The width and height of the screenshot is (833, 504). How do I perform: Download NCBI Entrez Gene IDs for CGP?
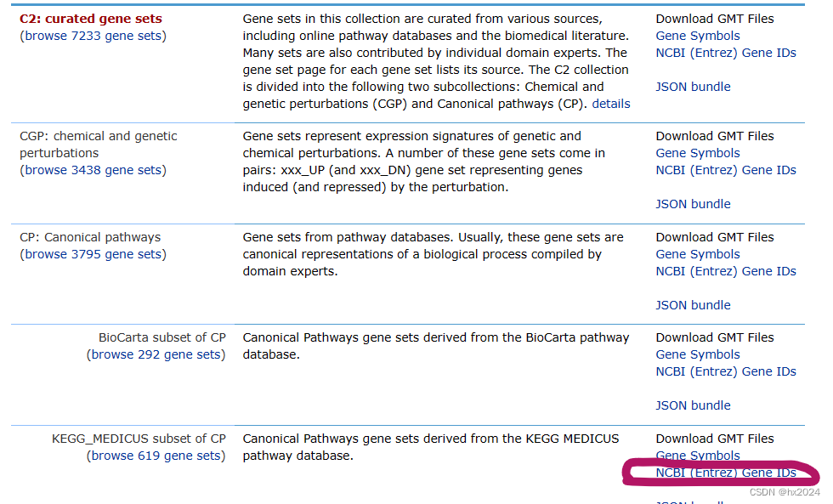726,170
